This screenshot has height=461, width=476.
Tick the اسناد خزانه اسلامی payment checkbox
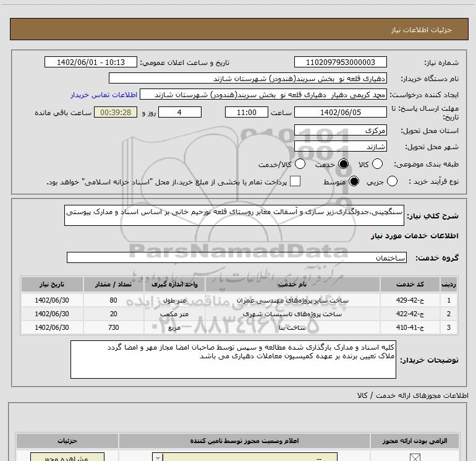pos(295,181)
